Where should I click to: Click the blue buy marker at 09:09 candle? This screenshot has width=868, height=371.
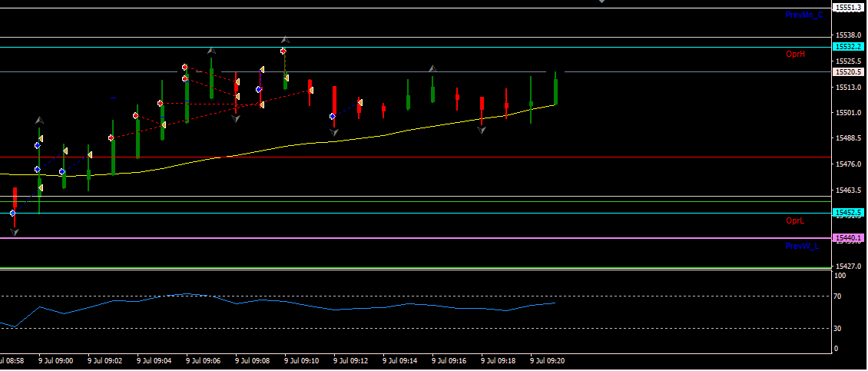tap(259, 89)
